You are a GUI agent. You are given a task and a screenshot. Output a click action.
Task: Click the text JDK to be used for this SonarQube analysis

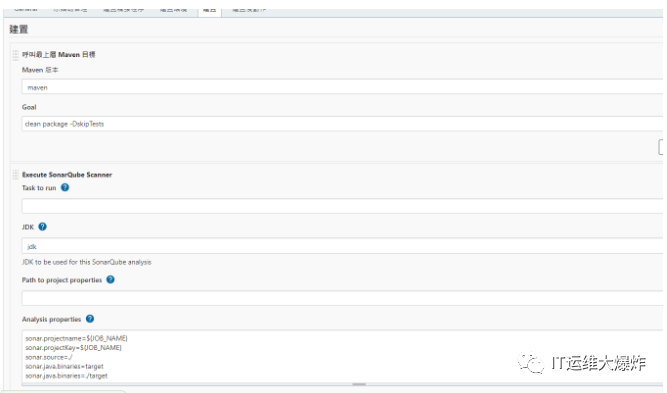pyautogui.click(x=87, y=262)
